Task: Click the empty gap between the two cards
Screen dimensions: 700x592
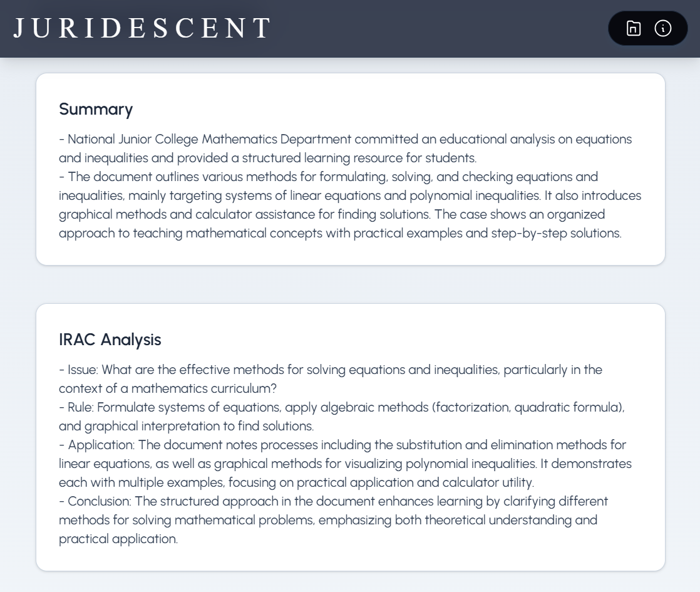Action: [x=350, y=284]
